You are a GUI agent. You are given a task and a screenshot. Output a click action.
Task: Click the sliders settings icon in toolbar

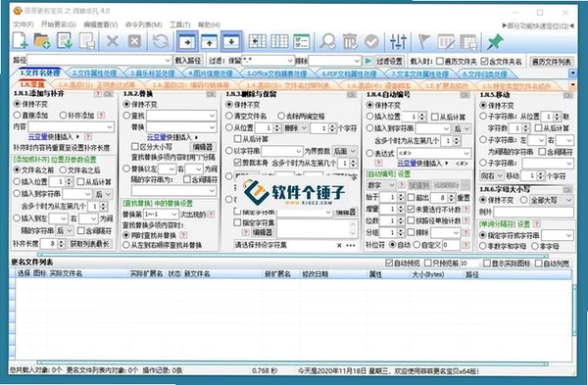point(398,41)
